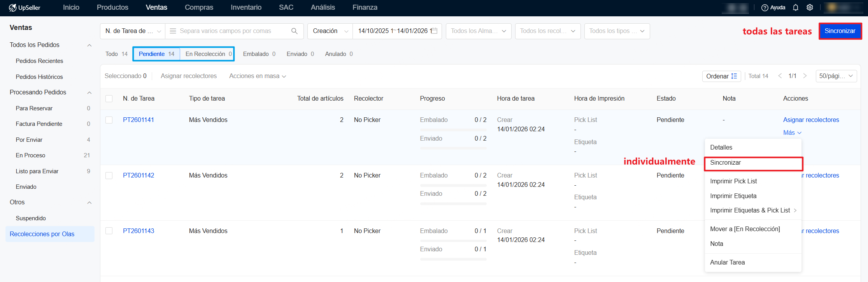Click the multi-field list icon in search box
Screen dimensions: 868x282
tap(173, 31)
